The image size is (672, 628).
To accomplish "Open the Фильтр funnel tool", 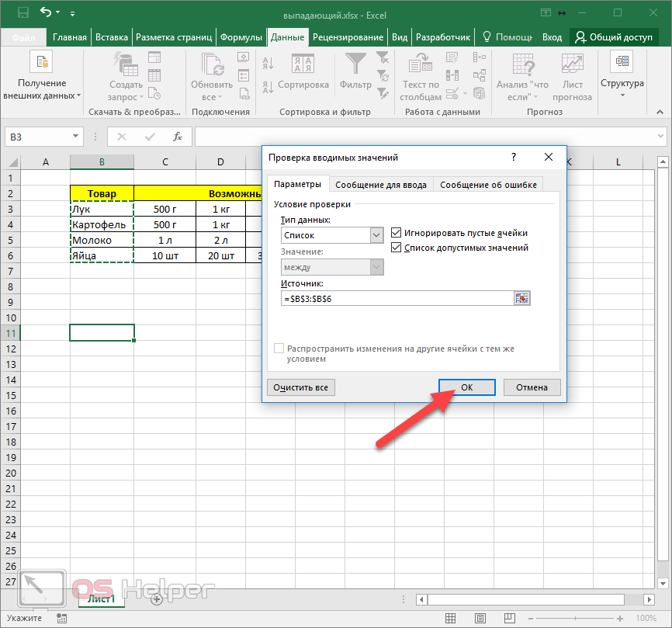I will point(356,64).
